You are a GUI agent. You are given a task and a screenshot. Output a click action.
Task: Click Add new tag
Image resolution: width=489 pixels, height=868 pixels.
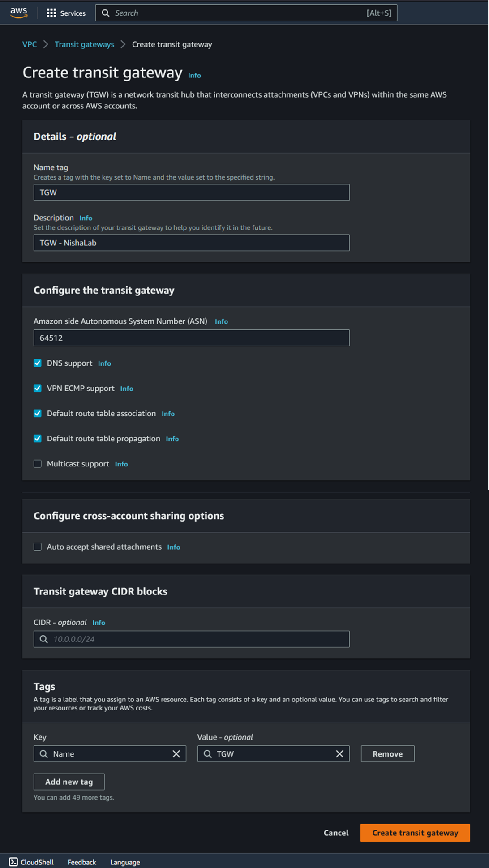pyautogui.click(x=69, y=782)
